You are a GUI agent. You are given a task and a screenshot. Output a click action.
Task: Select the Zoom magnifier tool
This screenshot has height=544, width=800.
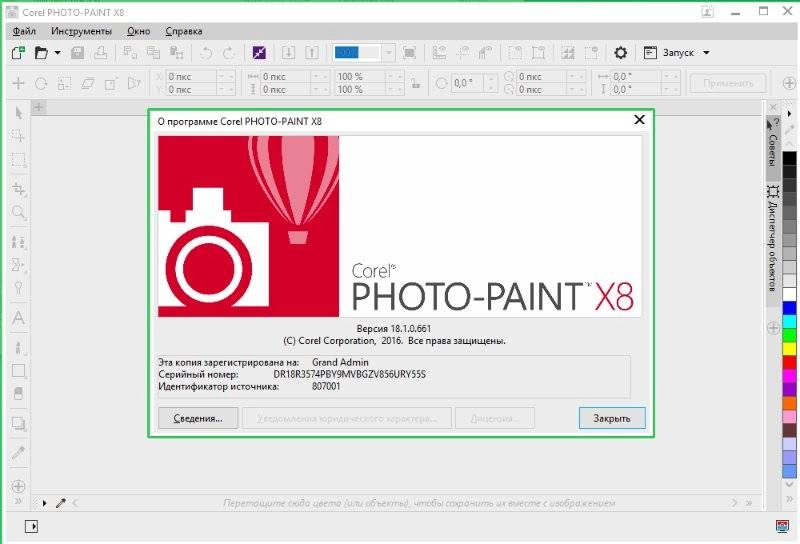pyautogui.click(x=18, y=212)
